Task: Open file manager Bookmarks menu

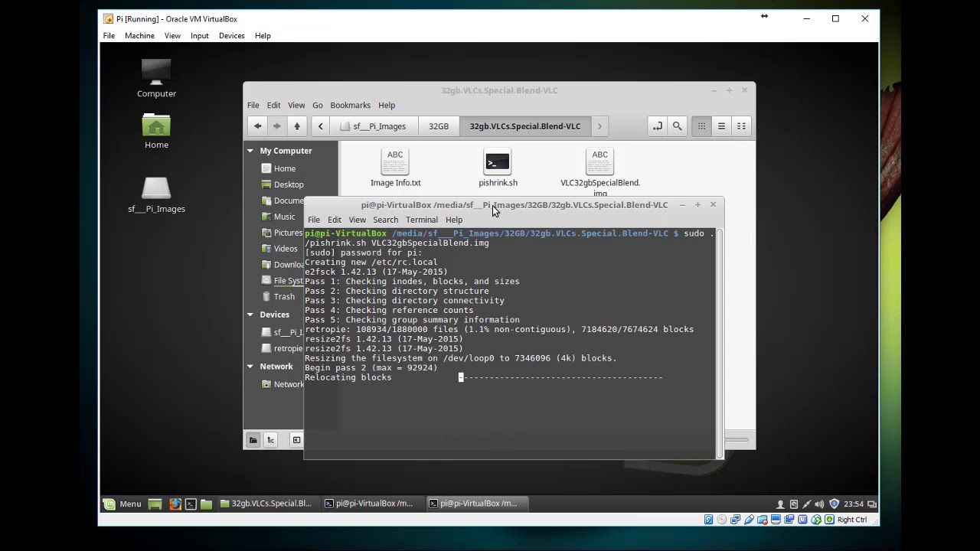Action: coord(350,106)
